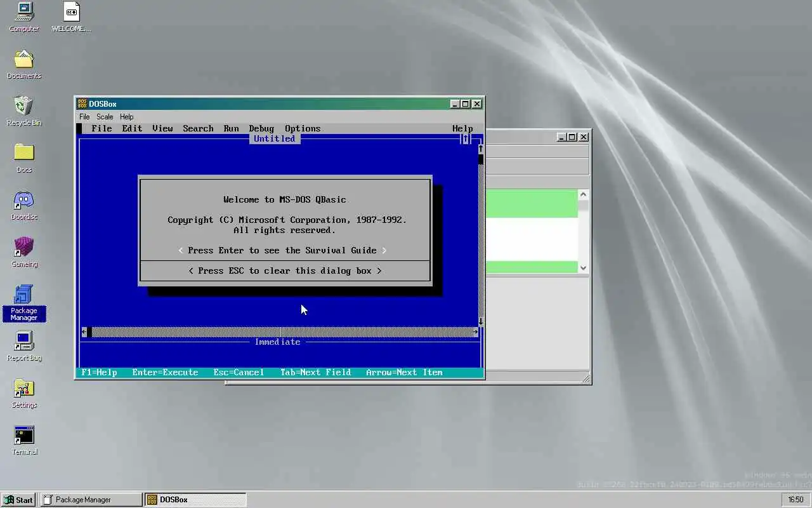This screenshot has height=508, width=812.
Task: Click the QBasic editor maximize arrow
Action: (466, 138)
